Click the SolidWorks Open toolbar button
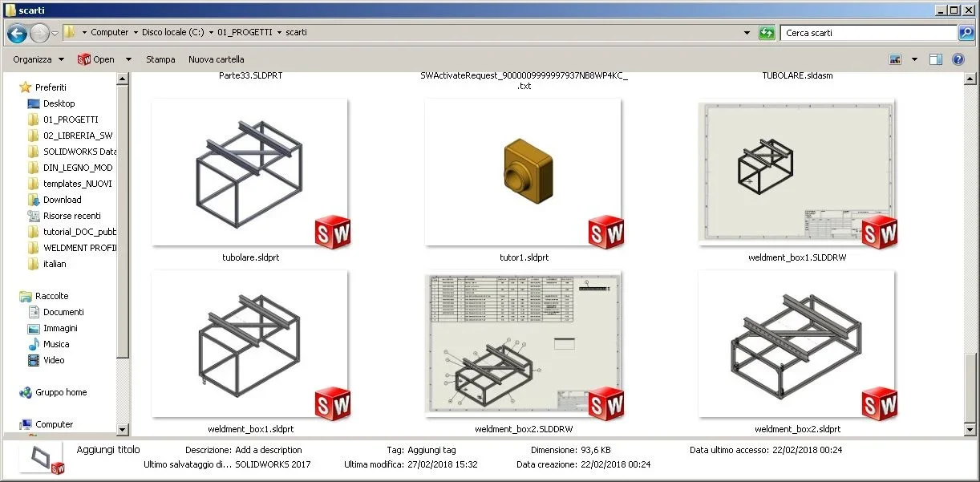The width and height of the screenshot is (980, 482). tap(95, 59)
